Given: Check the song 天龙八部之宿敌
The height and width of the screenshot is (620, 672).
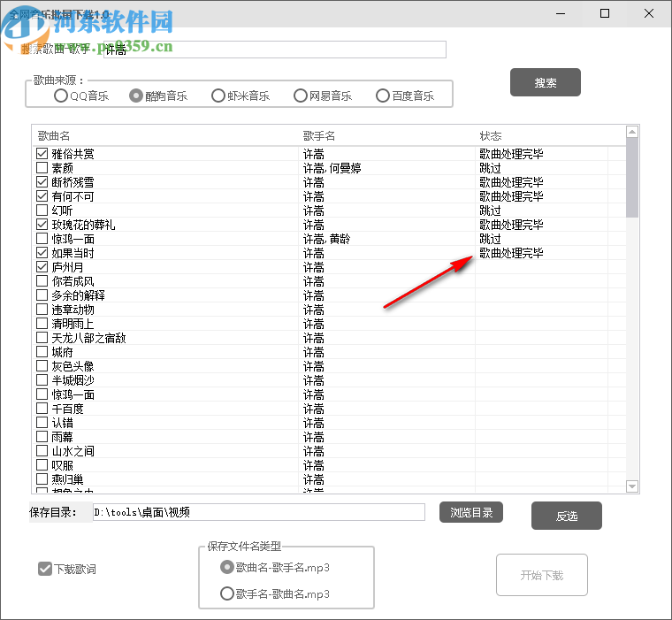Looking at the screenshot, I should pyautogui.click(x=42, y=338).
